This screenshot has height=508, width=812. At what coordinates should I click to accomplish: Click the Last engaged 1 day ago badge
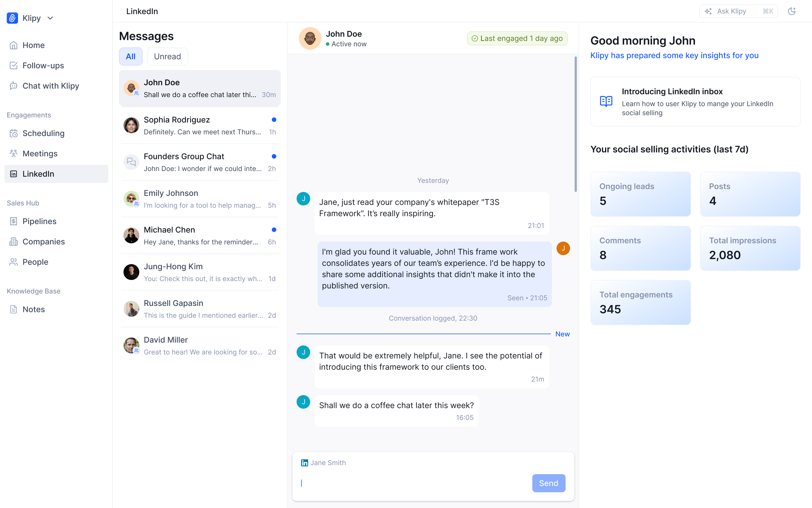(517, 38)
